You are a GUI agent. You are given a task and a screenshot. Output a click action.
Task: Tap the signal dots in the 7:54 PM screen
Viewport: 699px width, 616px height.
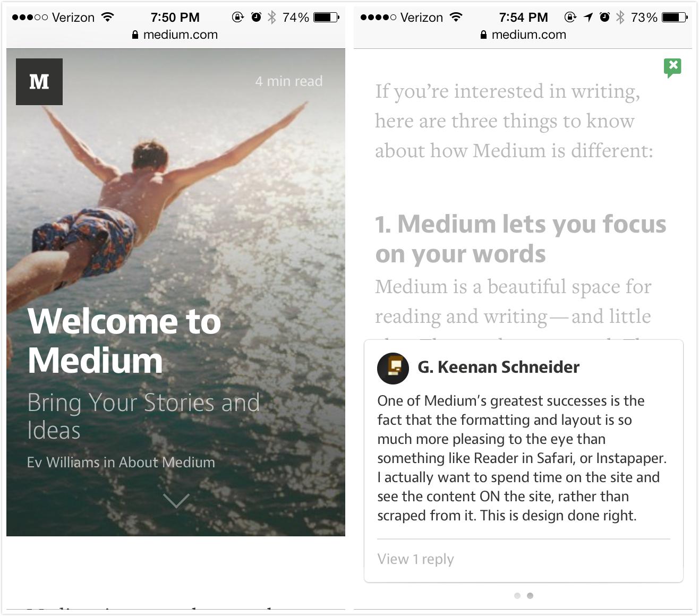(x=378, y=18)
